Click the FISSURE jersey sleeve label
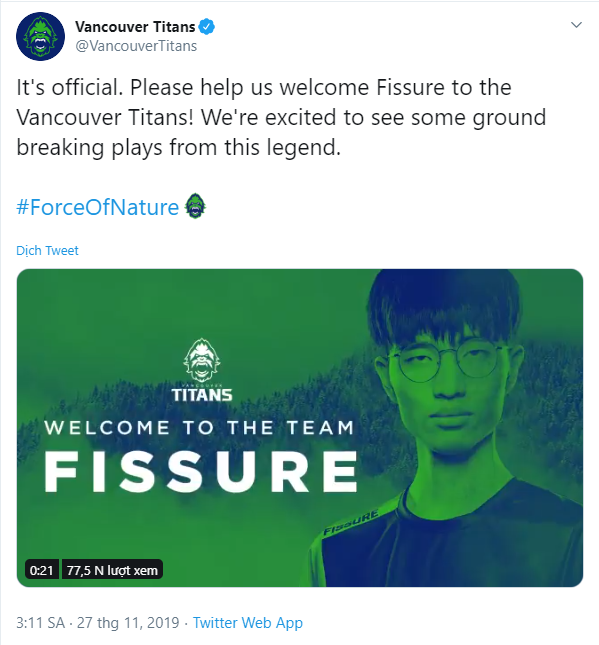The height and width of the screenshot is (645, 599). pos(351,522)
